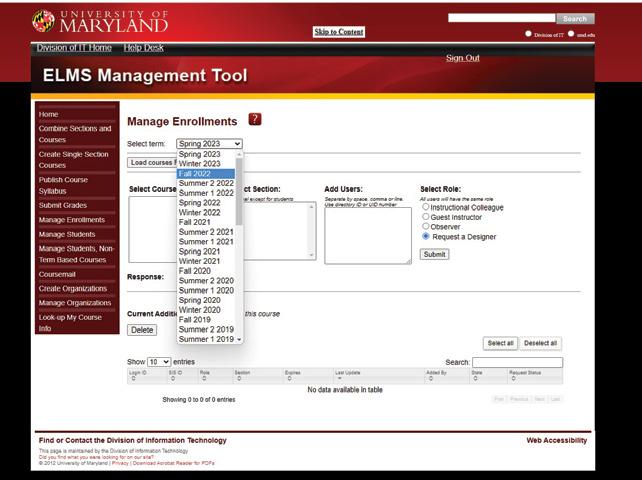The height and width of the screenshot is (480, 642).
Task: Open the Show entries count dropdown
Action: pyautogui.click(x=159, y=362)
